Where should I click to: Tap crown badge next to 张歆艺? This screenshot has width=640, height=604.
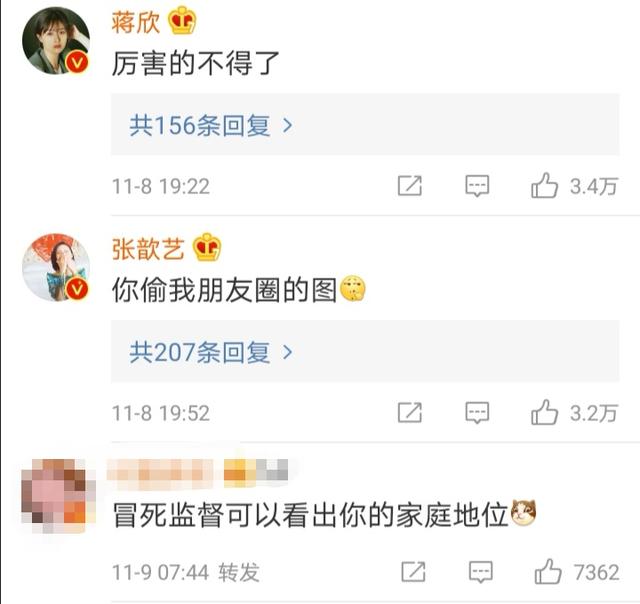pyautogui.click(x=207, y=247)
